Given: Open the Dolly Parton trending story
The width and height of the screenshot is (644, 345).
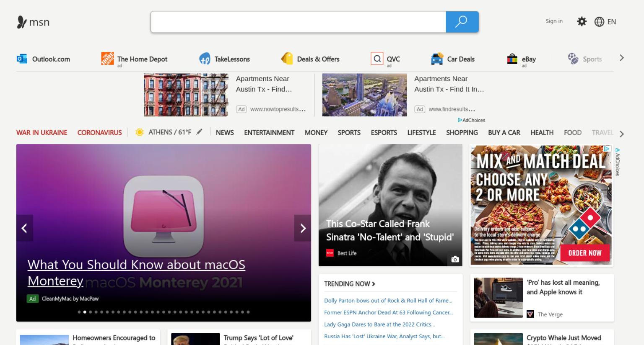Looking at the screenshot, I should pyautogui.click(x=388, y=301).
